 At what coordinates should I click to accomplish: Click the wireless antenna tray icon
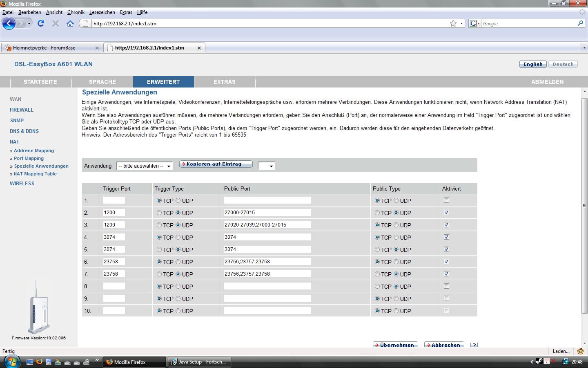[x=546, y=361]
